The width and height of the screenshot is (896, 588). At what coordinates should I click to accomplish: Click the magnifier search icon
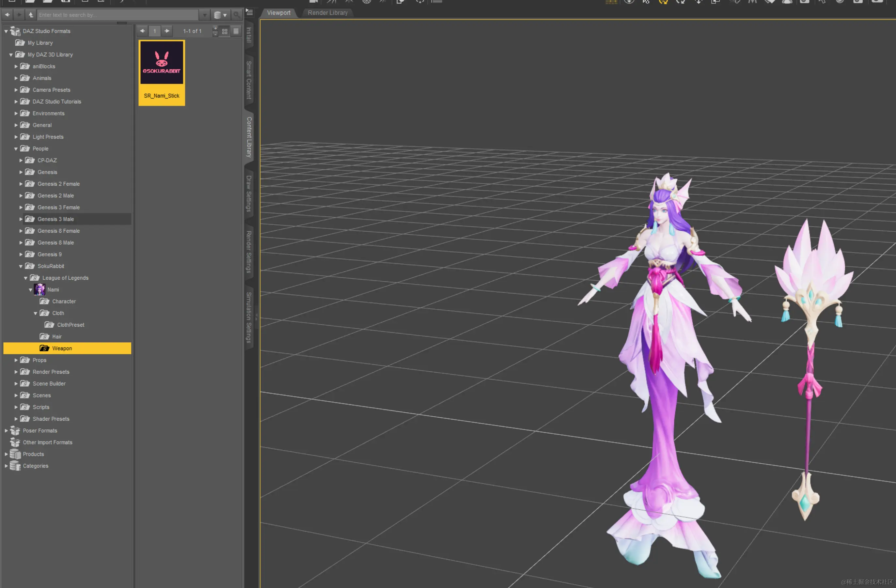click(236, 15)
